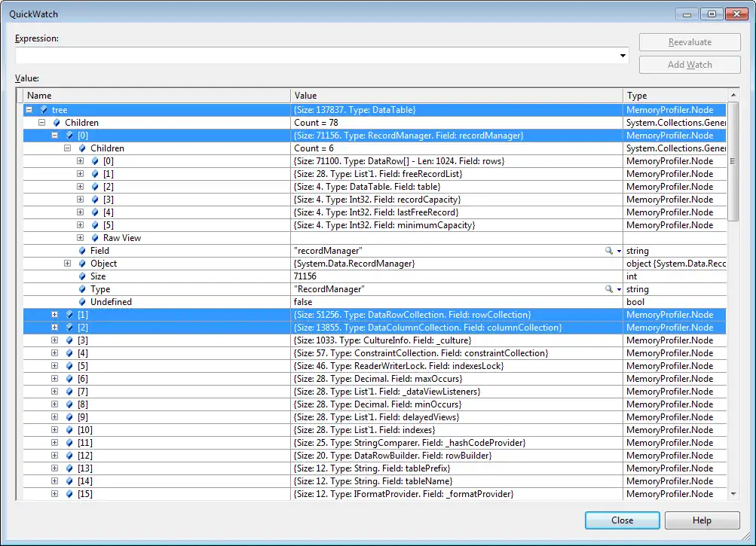Select value "{Size: 28. Type: Decimal. Field: maxOccurs}"
Screen dimensions: 756x546
tap(378, 378)
